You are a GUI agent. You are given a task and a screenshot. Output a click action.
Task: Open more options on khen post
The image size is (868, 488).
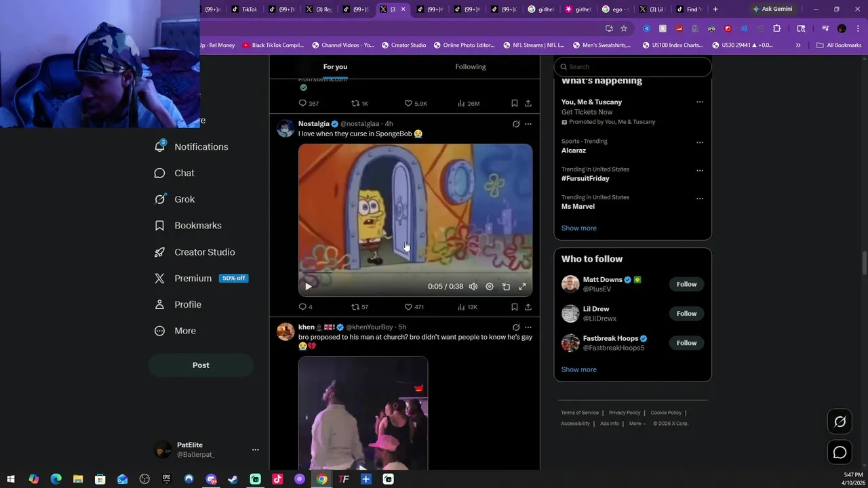(x=528, y=327)
